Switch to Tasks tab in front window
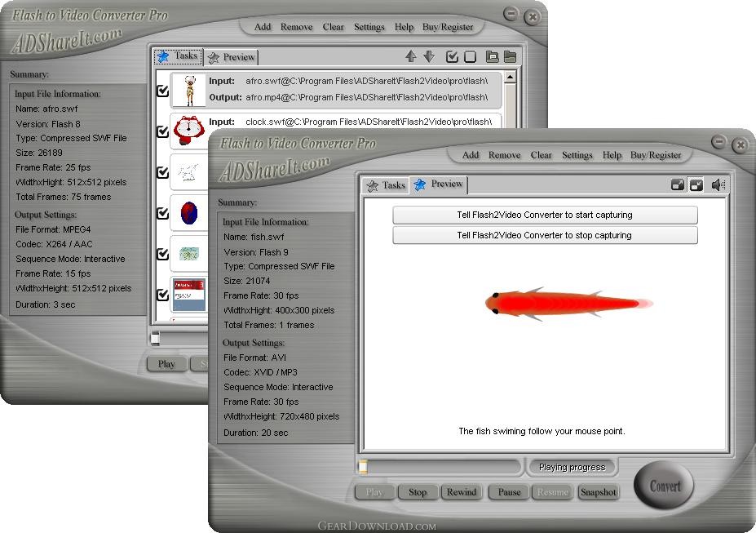Viewport: 756px width, 533px height. 385,185
